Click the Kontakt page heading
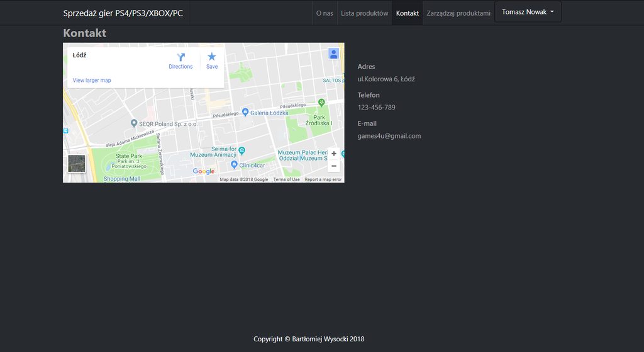Image resolution: width=644 pixels, height=352 pixels. click(85, 33)
